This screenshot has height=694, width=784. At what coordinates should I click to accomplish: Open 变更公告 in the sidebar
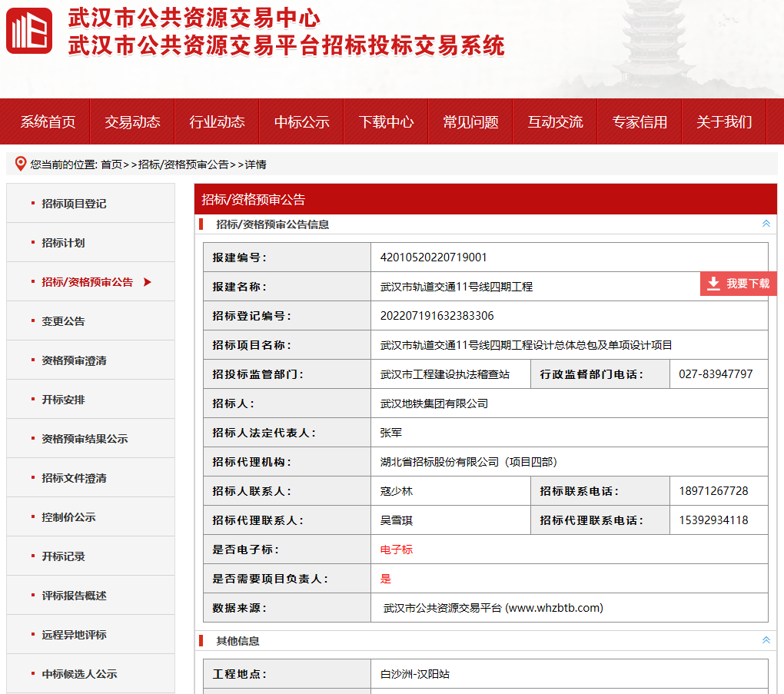click(x=63, y=321)
